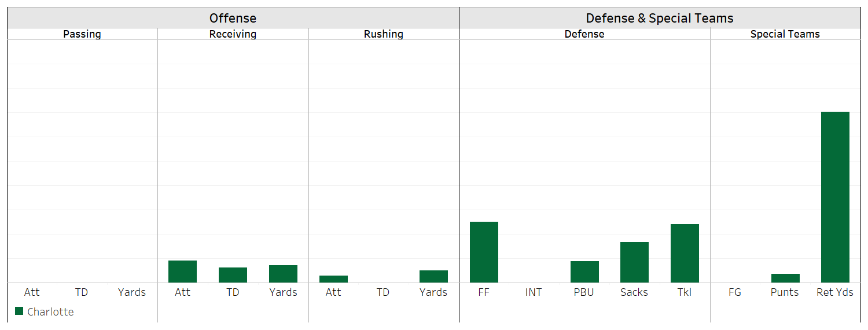Click the INT axis label
Viewport: 868px width, 330px height.
click(534, 292)
